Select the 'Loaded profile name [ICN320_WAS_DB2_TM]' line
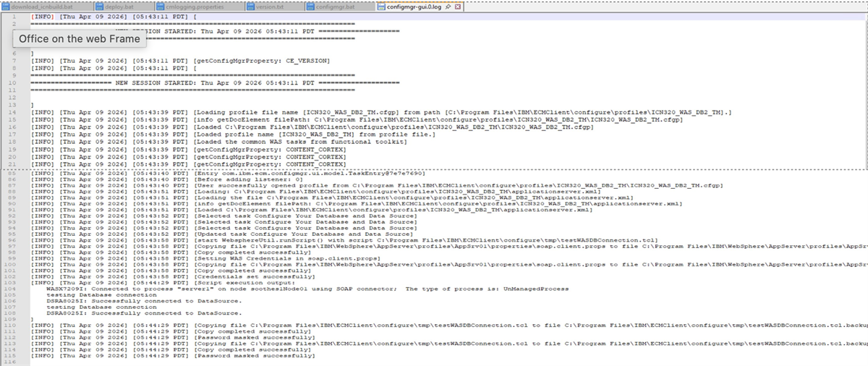The image size is (868, 366). pos(234,135)
